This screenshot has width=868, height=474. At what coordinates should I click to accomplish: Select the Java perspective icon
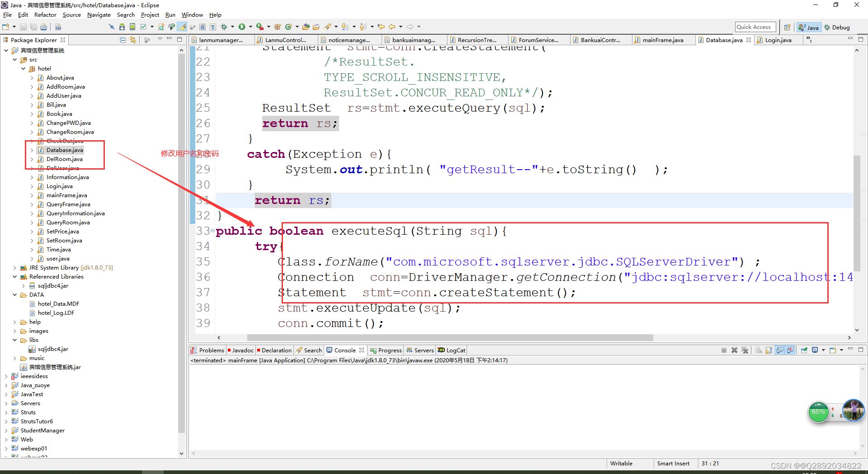pos(809,27)
